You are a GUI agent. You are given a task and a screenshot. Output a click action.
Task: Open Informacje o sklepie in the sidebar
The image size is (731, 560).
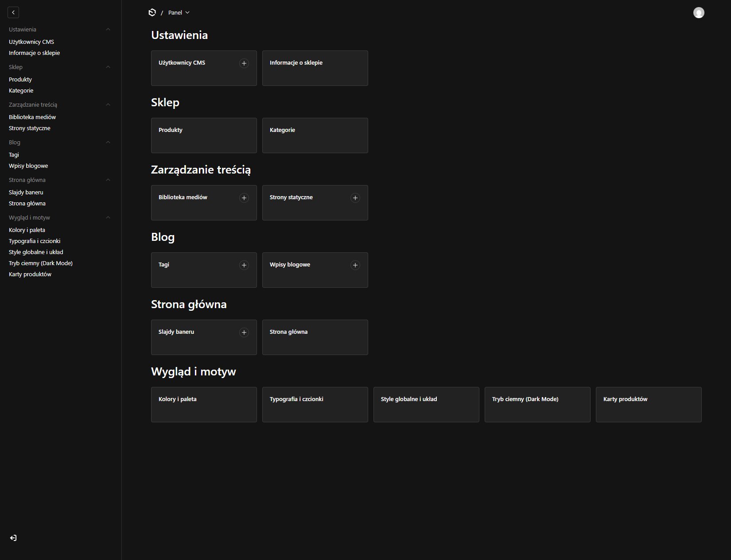(x=34, y=53)
